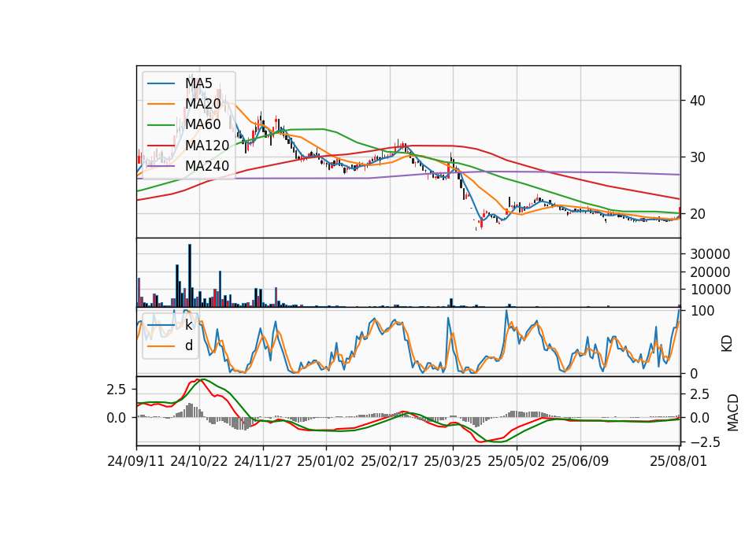
Task: Click the price axis value 20
Action: pos(698,214)
